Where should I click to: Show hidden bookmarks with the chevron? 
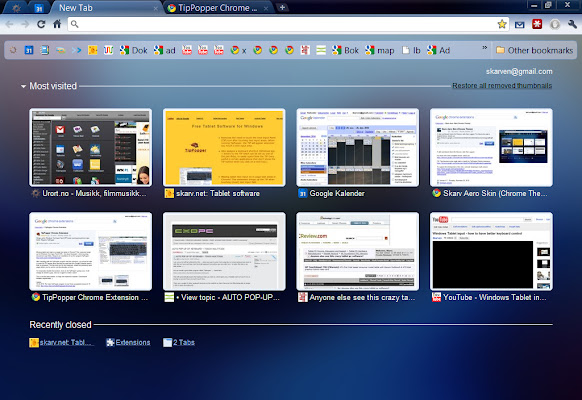tap(485, 48)
